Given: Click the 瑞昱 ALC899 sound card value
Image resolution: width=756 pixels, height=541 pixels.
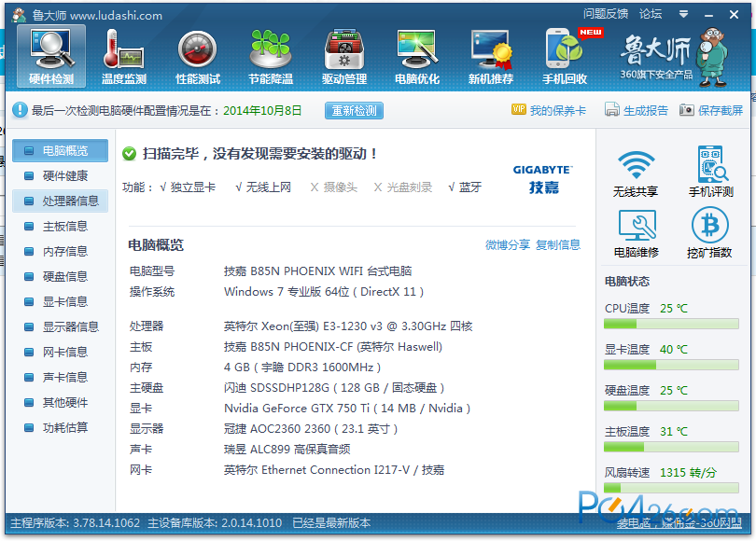Looking at the screenshot, I should 287,449.
